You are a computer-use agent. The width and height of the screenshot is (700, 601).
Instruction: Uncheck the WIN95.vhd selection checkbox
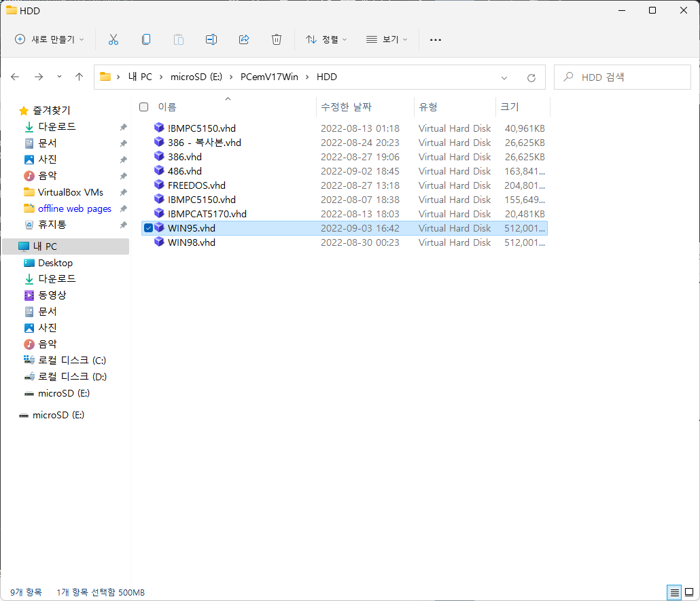pyautogui.click(x=149, y=228)
